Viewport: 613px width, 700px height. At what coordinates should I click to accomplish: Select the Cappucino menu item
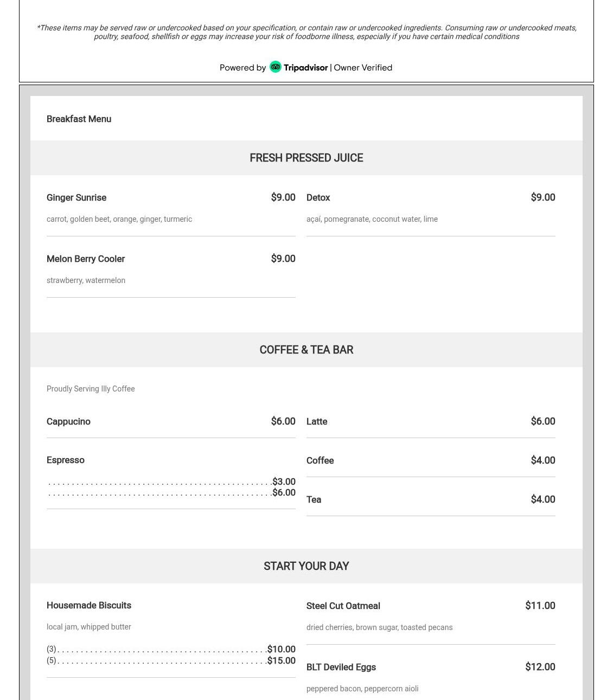pos(68,422)
